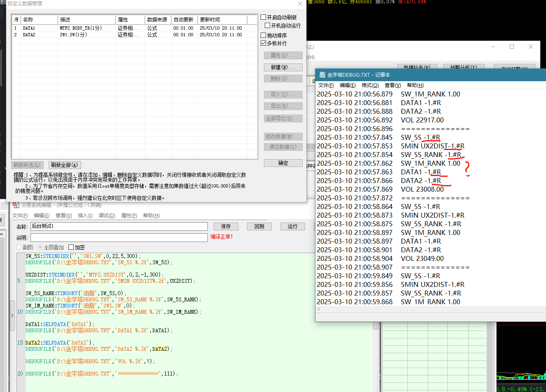Screen dimensions: 546x392
Task: Click the empty 说明 input field
Action: pyautogui.click(x=119, y=238)
